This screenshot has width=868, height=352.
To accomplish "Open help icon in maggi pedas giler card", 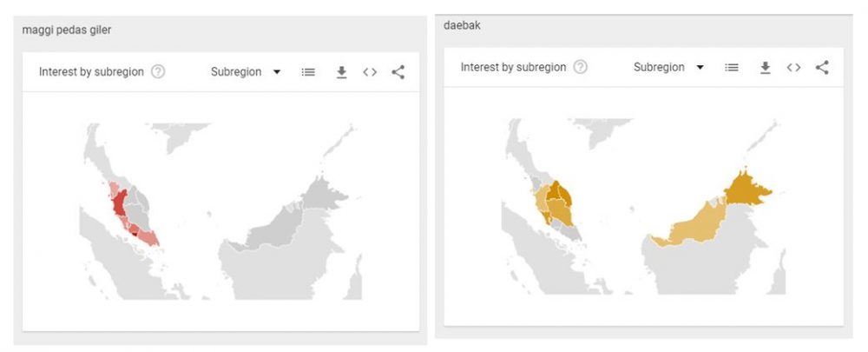I will pyautogui.click(x=158, y=71).
